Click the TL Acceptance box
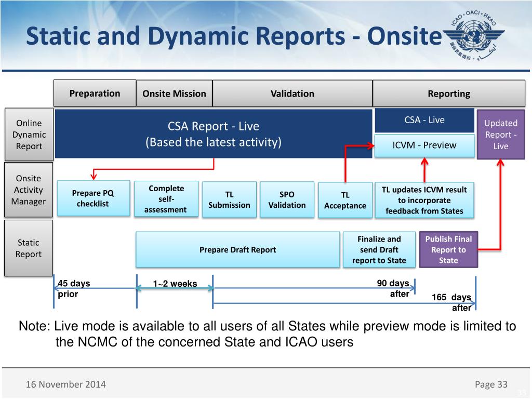The image size is (532, 399). (345, 200)
